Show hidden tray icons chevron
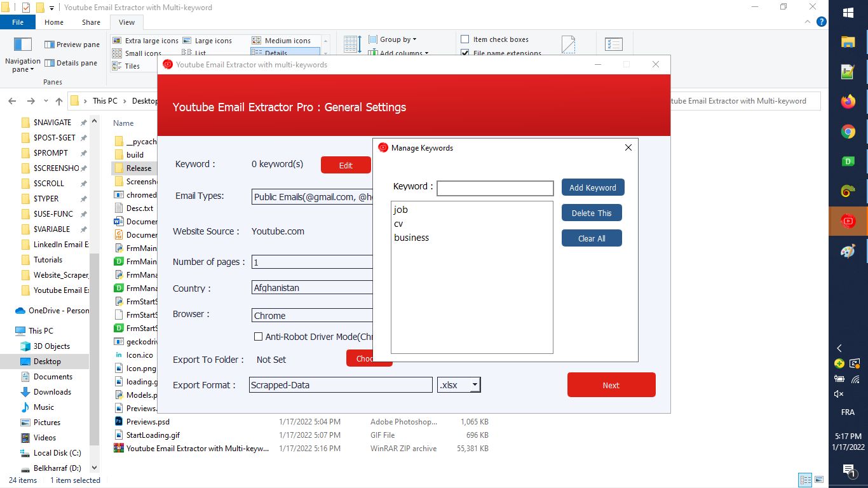Image resolution: width=868 pixels, height=488 pixels. coord(839,348)
